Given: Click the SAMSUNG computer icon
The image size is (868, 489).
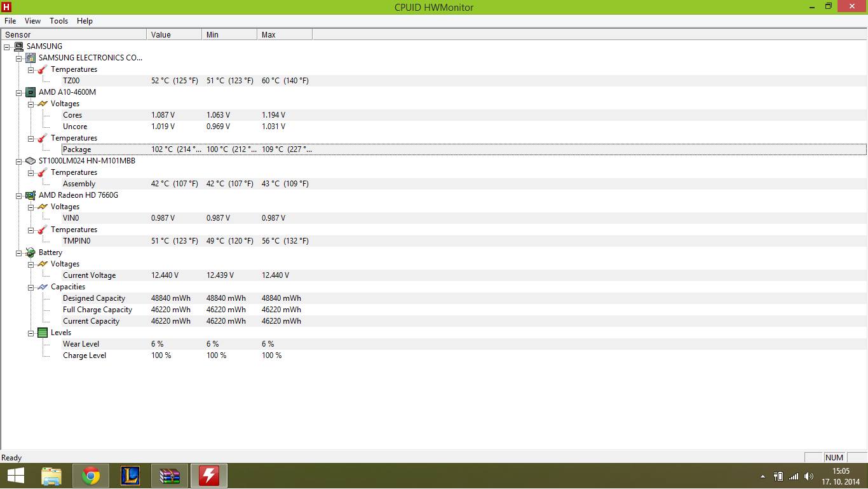Looking at the screenshot, I should click(x=18, y=46).
